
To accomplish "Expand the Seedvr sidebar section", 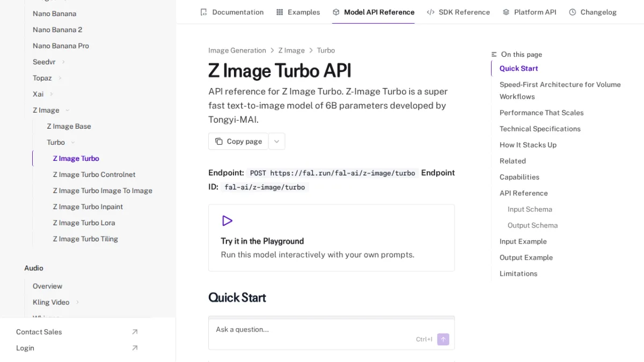I will 63,62.
